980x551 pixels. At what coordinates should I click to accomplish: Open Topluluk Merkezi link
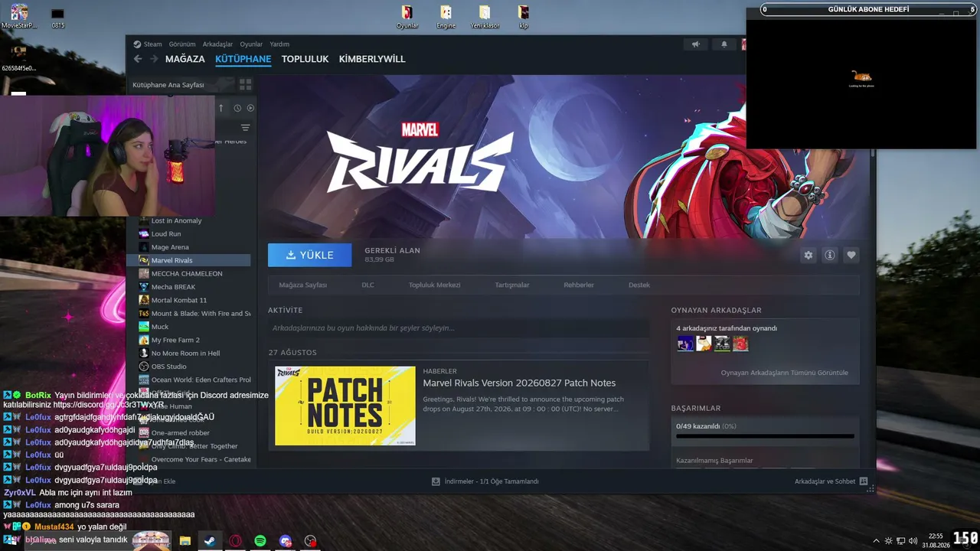coord(434,285)
